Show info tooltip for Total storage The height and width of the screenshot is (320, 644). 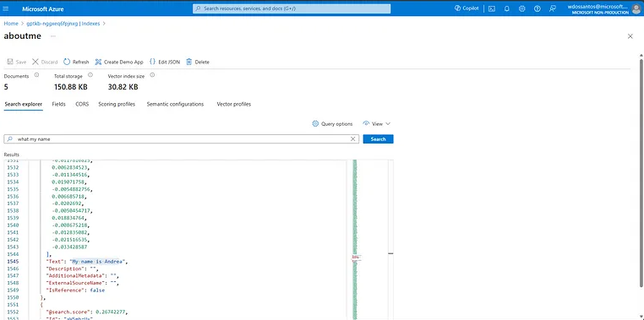pos(90,75)
